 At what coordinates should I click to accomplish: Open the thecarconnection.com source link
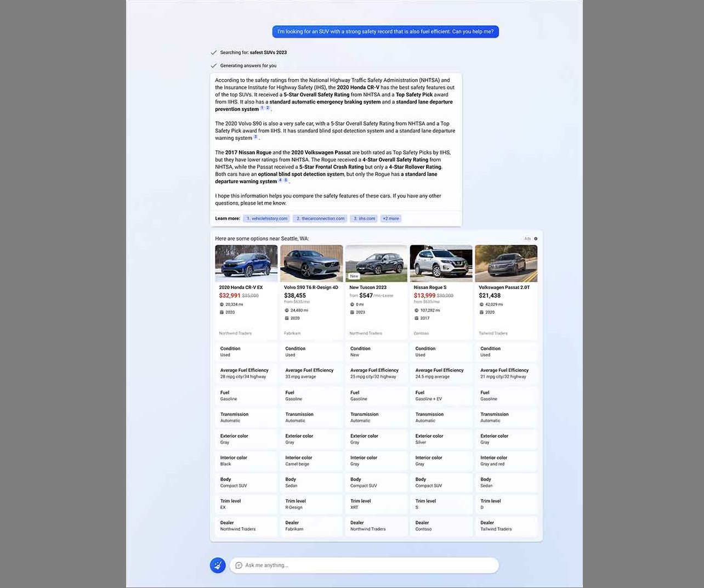[320, 218]
